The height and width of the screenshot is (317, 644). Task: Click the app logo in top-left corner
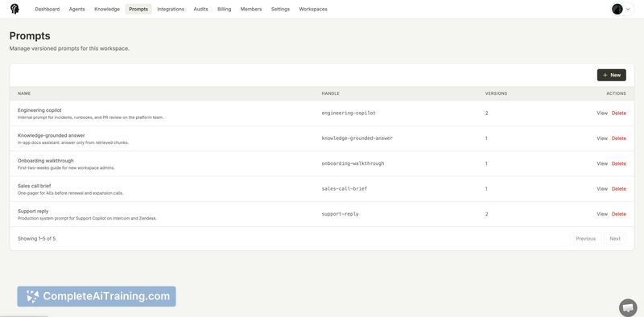coord(14,9)
